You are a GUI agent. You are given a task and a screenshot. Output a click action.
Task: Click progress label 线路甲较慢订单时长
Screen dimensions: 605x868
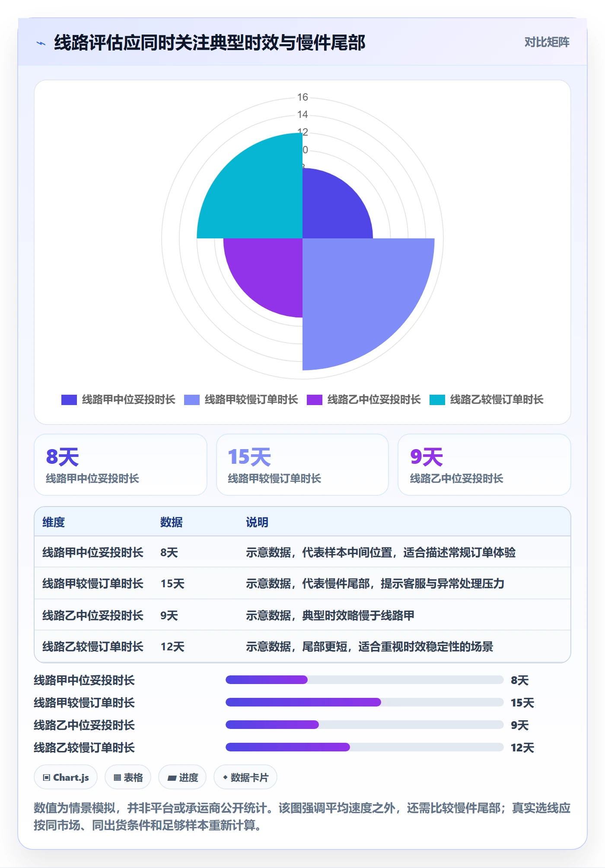84,703
